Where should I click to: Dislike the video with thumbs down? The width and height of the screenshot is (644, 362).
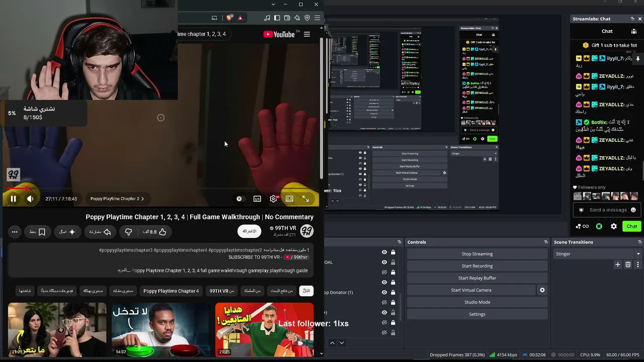click(128, 232)
